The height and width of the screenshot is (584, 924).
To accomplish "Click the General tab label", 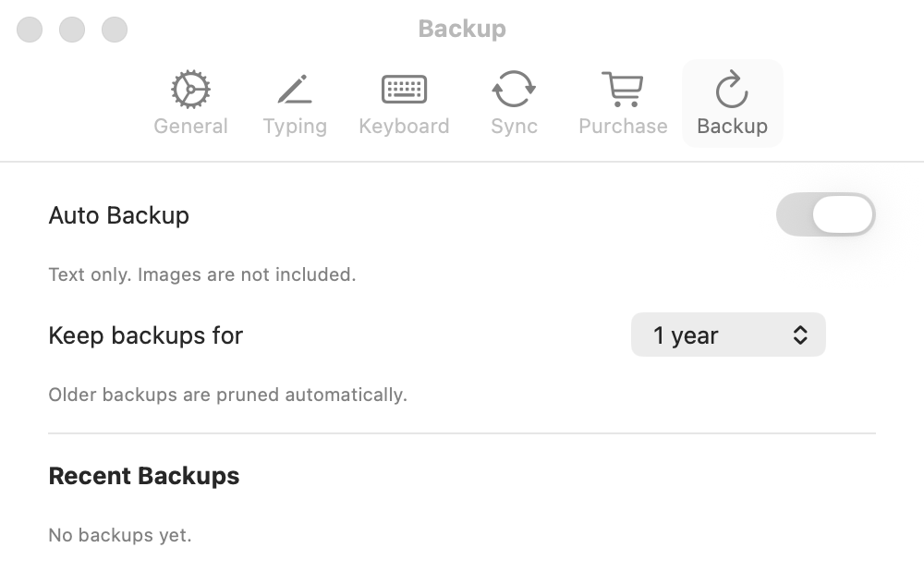I will [190, 126].
